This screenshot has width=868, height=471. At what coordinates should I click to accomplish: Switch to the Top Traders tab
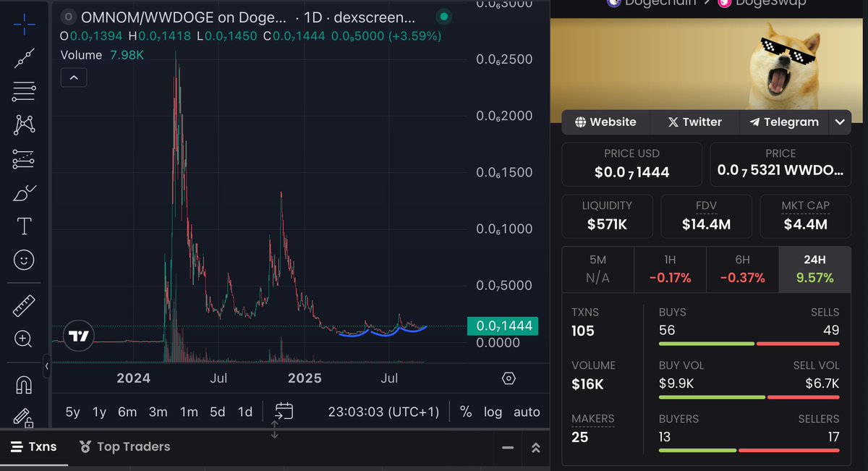124,446
